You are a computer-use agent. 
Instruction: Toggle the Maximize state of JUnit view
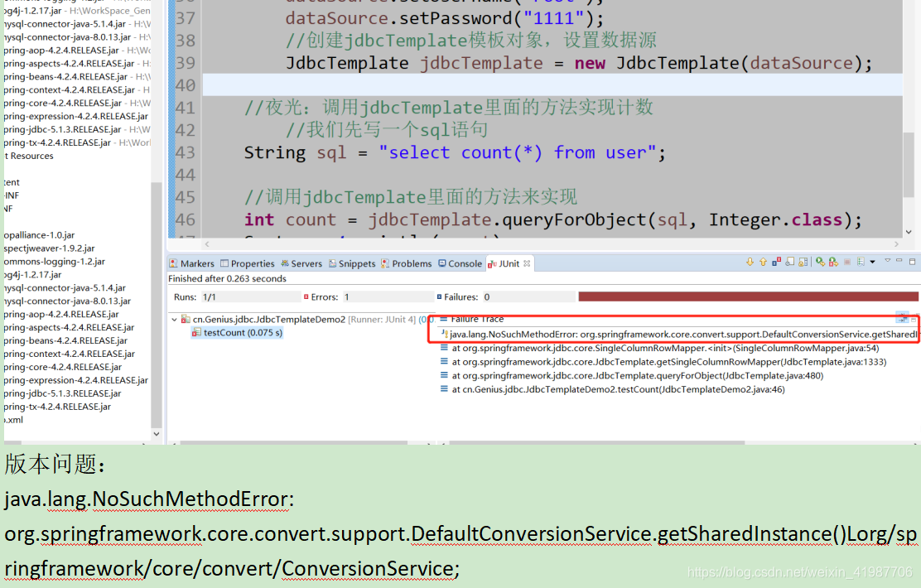pyautogui.click(x=911, y=262)
